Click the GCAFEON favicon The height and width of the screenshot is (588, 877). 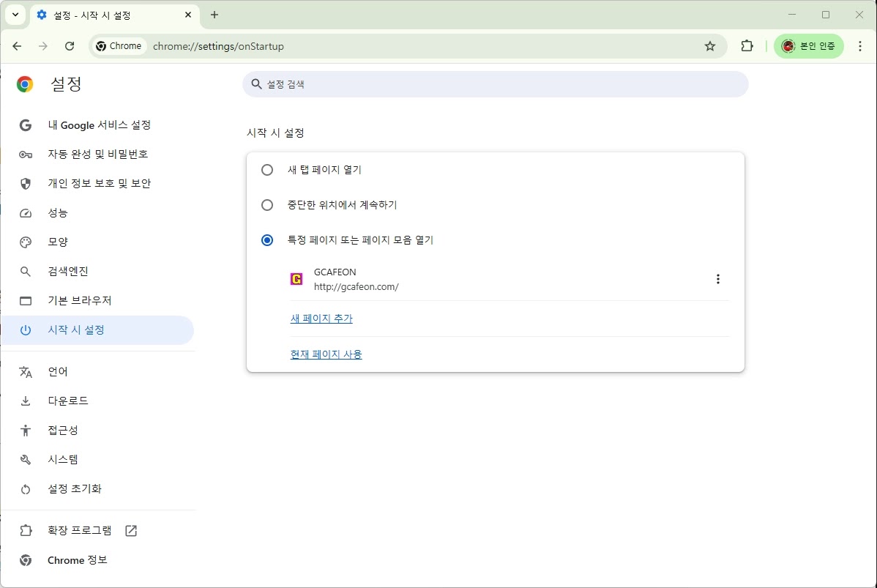296,278
